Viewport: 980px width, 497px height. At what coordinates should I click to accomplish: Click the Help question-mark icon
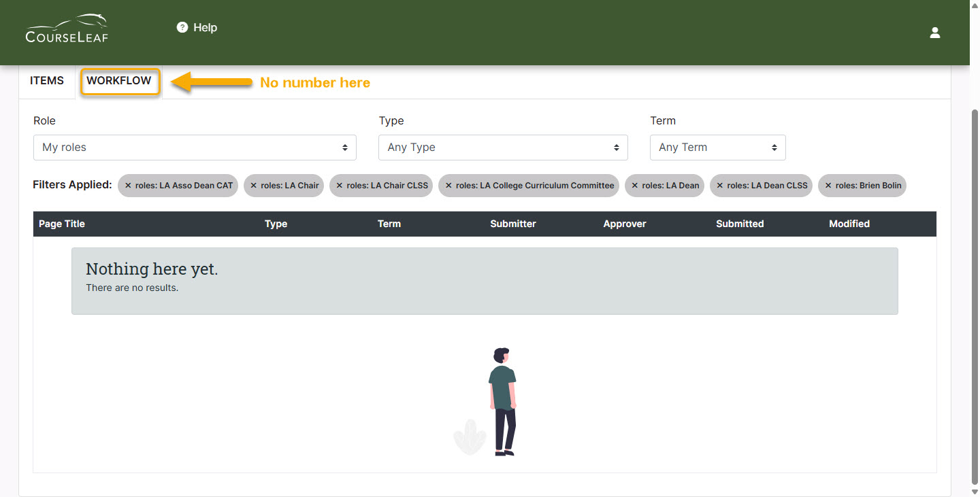pyautogui.click(x=181, y=27)
